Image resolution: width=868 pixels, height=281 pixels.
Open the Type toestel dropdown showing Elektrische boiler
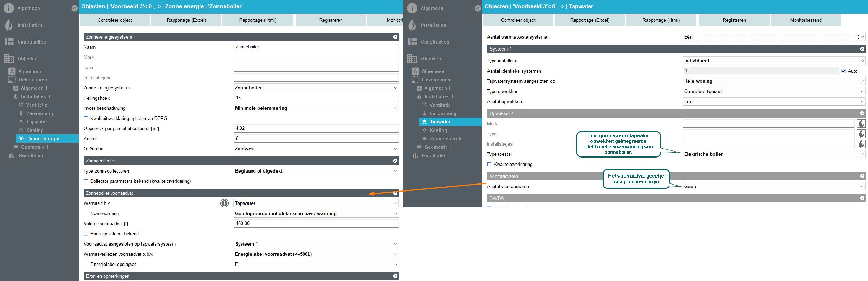point(773,154)
